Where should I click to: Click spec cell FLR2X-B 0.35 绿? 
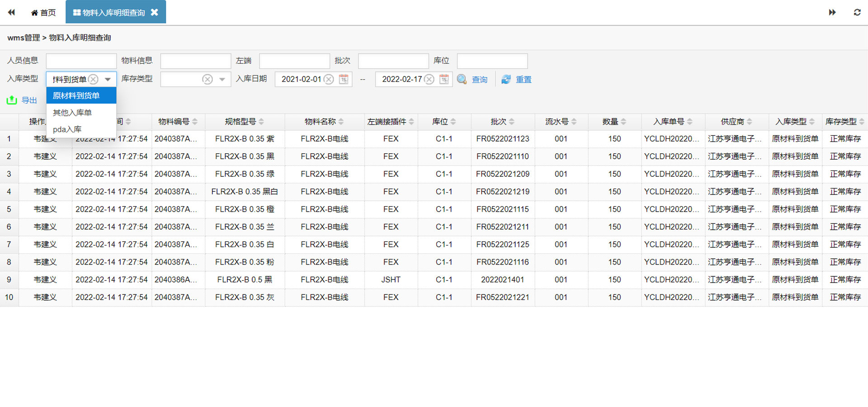tap(245, 174)
